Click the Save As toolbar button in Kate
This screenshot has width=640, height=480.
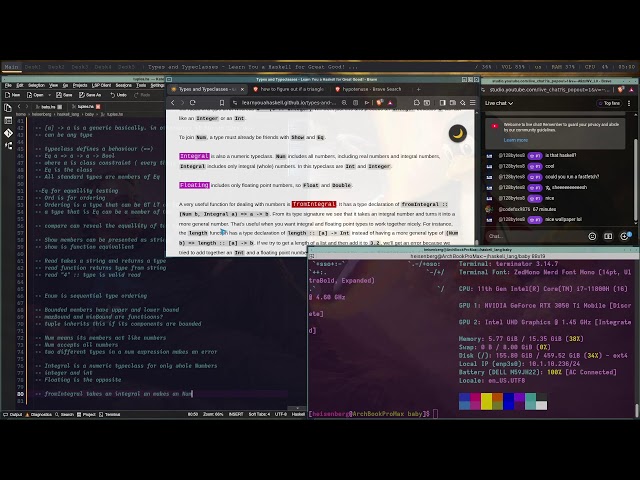tap(90, 95)
